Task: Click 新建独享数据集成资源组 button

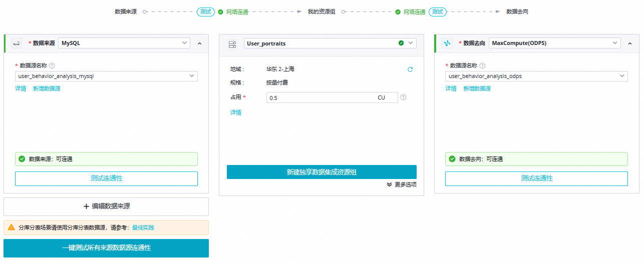Action: [x=321, y=172]
